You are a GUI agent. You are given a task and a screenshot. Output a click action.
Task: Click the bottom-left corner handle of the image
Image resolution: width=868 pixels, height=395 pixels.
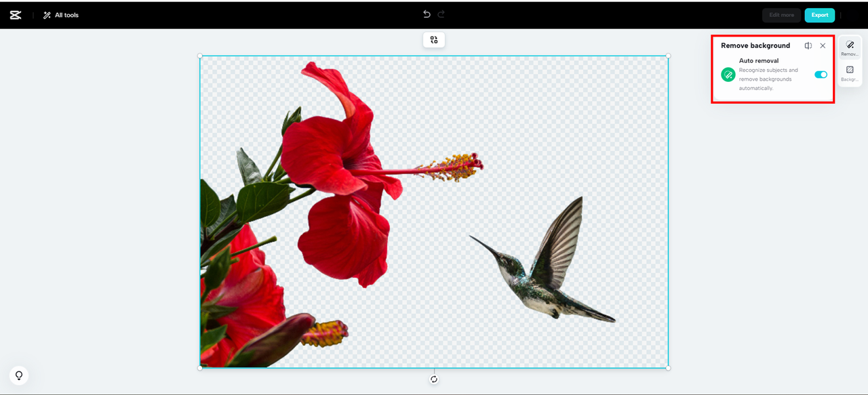point(200,368)
